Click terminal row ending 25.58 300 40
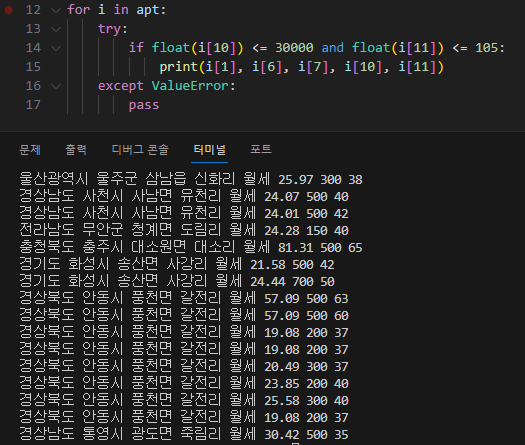Image resolution: width=525 pixels, height=445 pixels. pyautogui.click(x=184, y=400)
